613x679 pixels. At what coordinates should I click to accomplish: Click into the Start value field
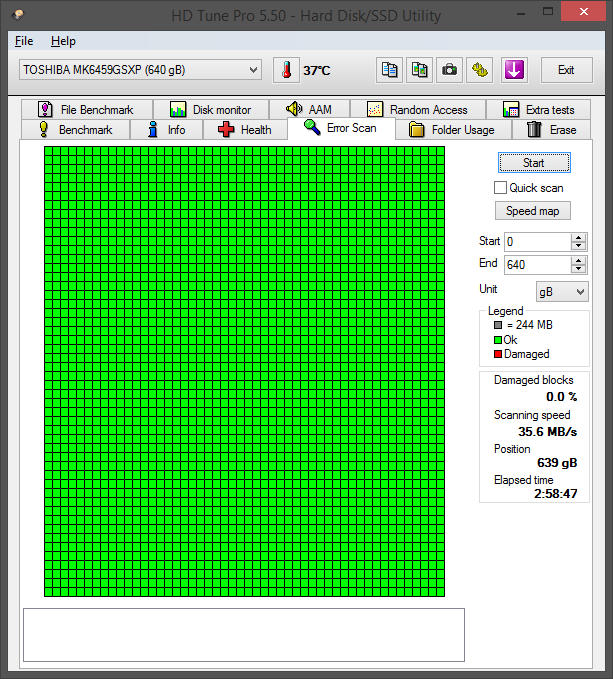point(538,242)
